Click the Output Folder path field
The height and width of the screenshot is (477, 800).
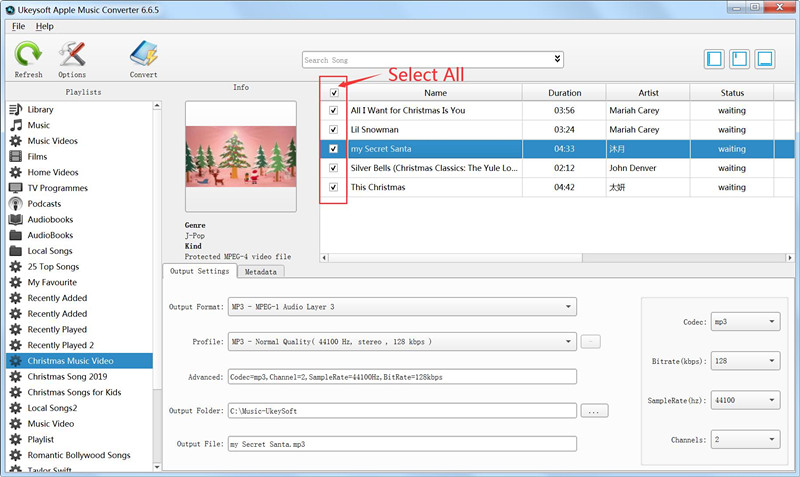click(x=402, y=411)
